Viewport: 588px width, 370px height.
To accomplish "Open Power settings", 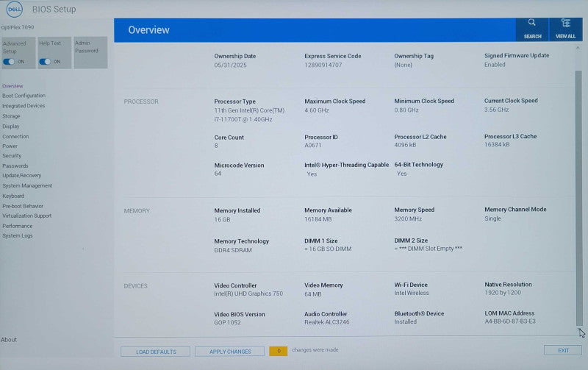I will click(x=10, y=146).
